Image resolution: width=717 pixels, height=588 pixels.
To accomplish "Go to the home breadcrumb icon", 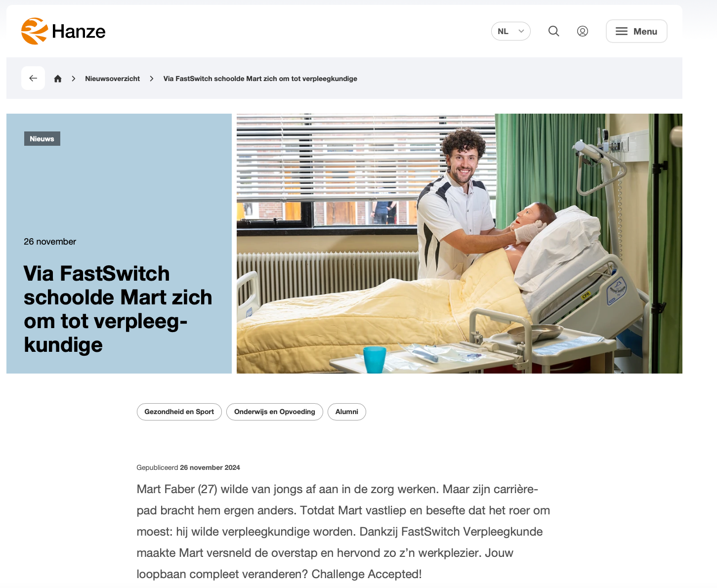I will [58, 79].
